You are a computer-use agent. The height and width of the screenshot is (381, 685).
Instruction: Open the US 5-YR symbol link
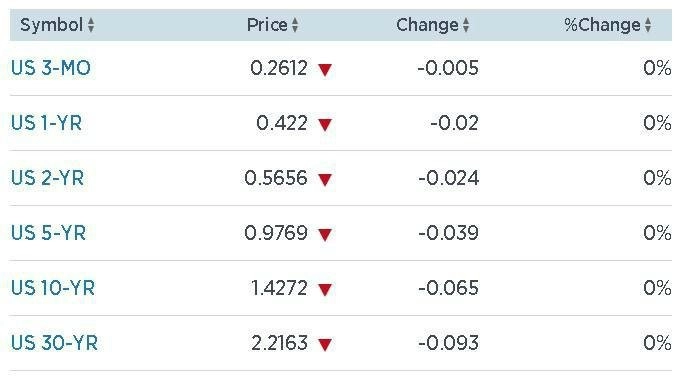(x=48, y=233)
